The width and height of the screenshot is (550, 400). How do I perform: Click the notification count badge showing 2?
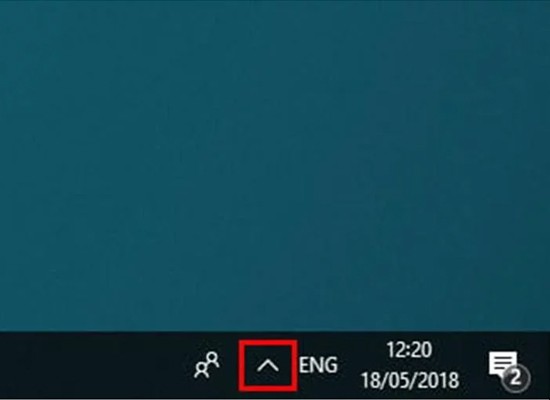coord(516,378)
